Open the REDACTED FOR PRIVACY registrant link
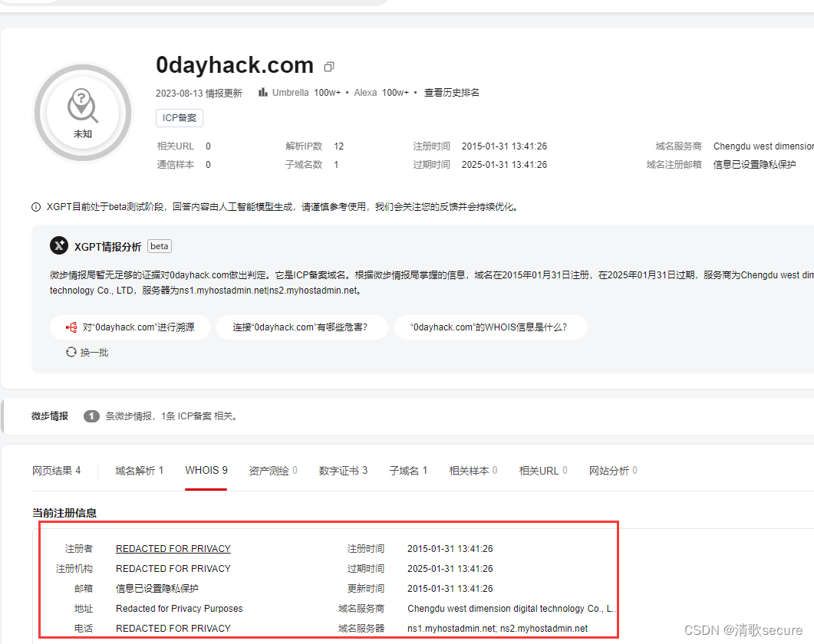The image size is (814, 644). coord(173,548)
